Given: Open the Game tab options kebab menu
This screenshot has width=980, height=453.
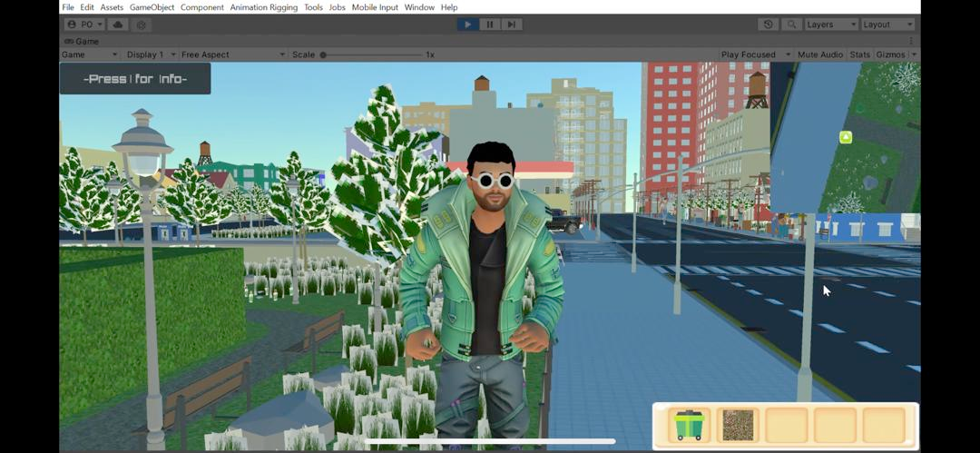Looking at the screenshot, I should click(911, 41).
